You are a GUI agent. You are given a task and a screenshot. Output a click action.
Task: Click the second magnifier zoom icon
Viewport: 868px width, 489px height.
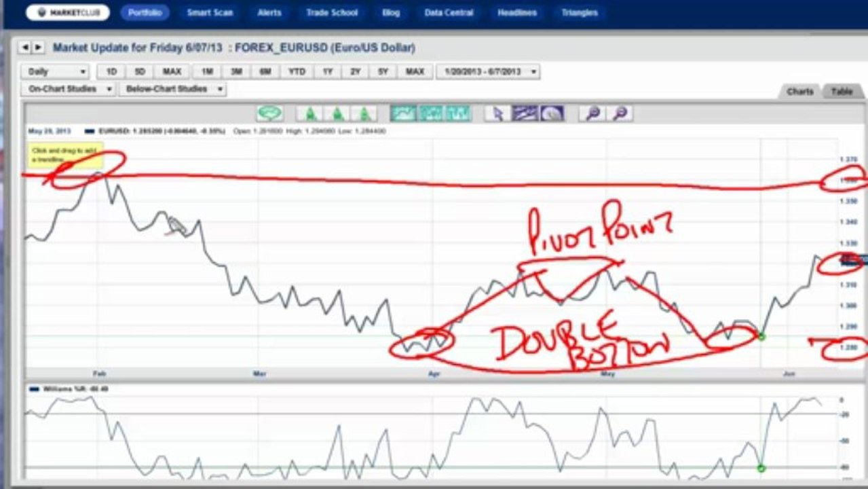pyautogui.click(x=620, y=113)
